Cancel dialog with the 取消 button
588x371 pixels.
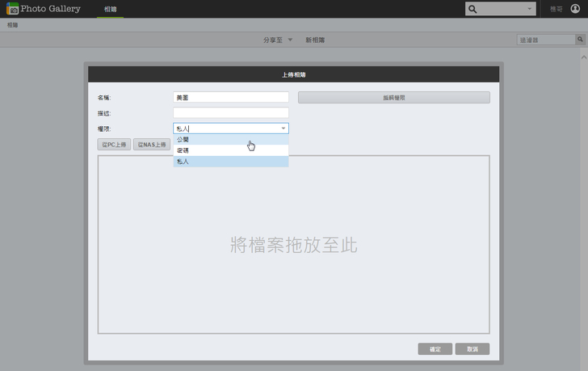472,349
